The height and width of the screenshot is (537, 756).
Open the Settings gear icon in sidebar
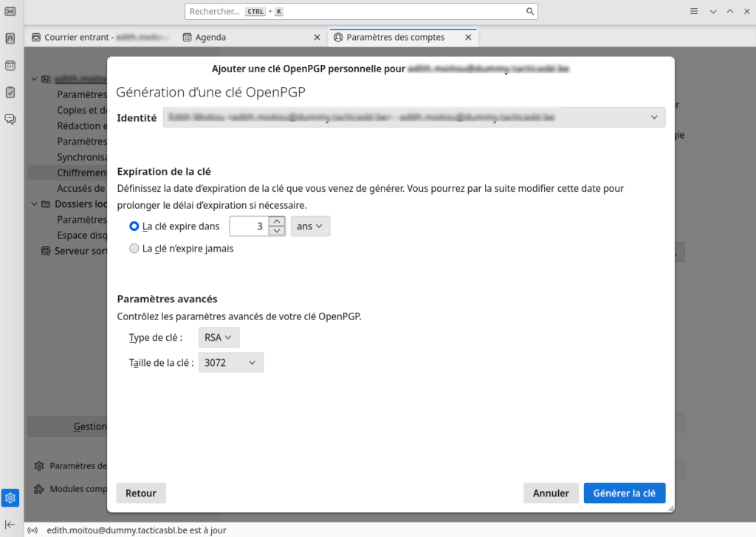point(10,498)
